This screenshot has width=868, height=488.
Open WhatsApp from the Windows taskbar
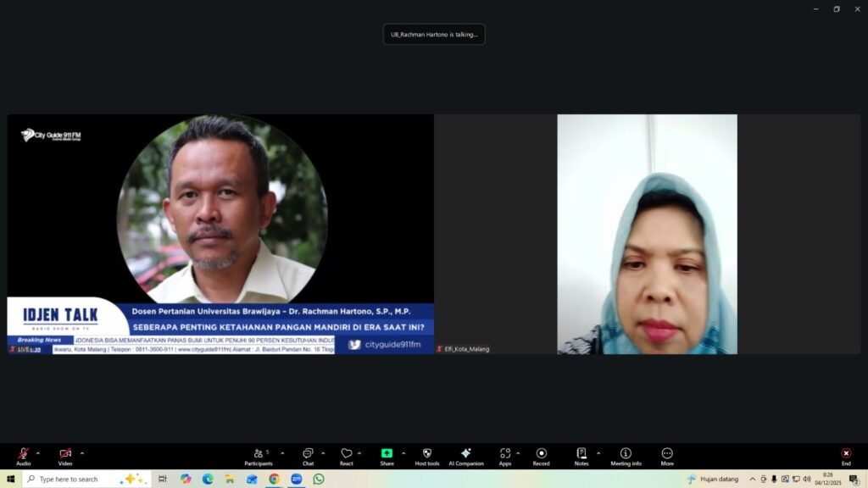(319, 479)
